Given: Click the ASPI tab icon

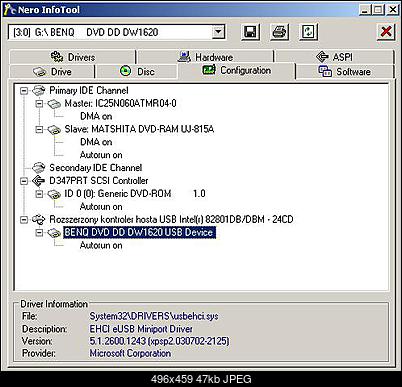Looking at the screenshot, I should pyautogui.click(x=322, y=57).
